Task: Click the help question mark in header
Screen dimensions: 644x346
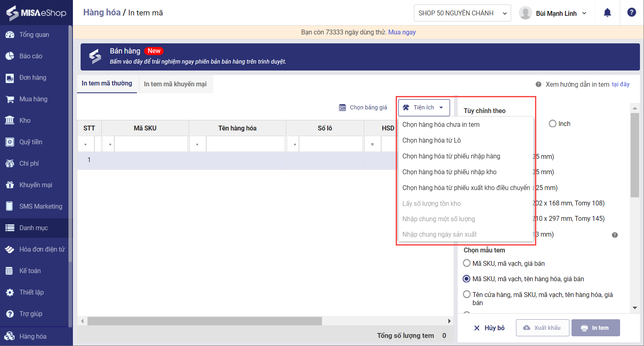Action: click(x=631, y=13)
